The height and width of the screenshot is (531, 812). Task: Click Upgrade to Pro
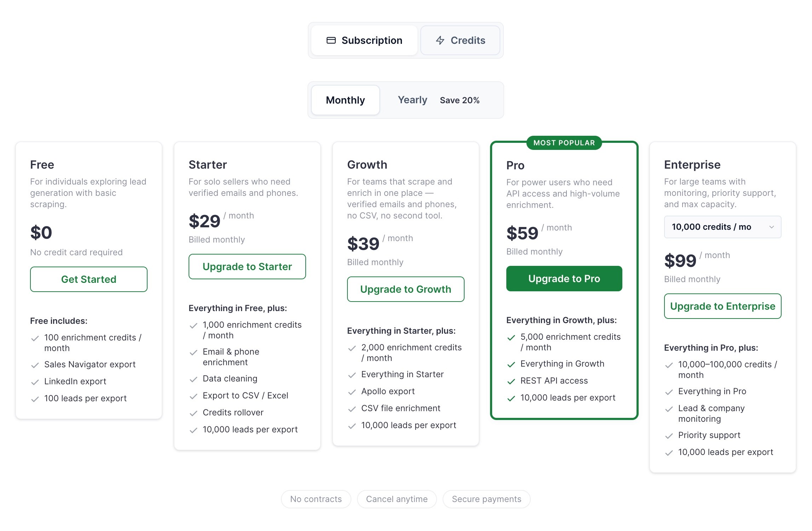(x=564, y=279)
